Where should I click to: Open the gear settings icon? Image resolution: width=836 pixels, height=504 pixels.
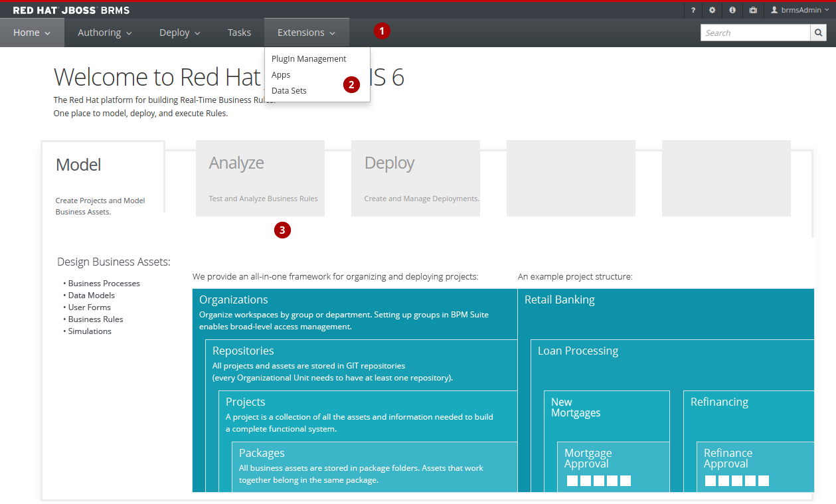(712, 10)
